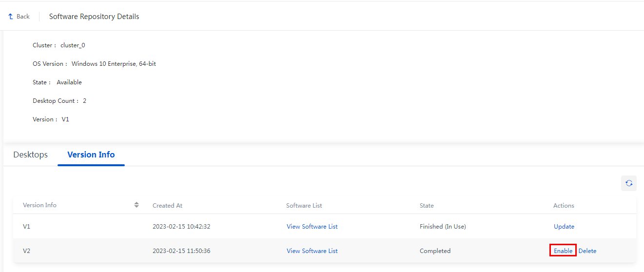Enable version V2
644x272 pixels.
pyautogui.click(x=563, y=251)
